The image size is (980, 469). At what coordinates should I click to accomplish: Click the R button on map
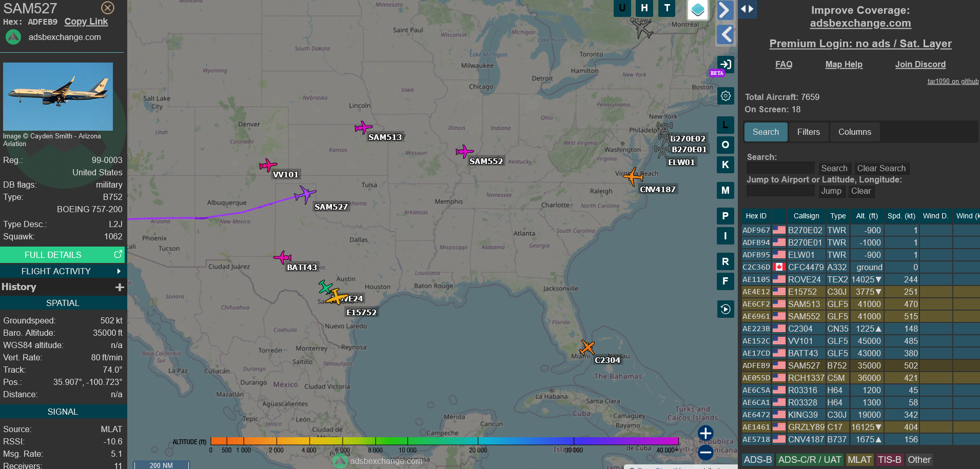tap(726, 261)
